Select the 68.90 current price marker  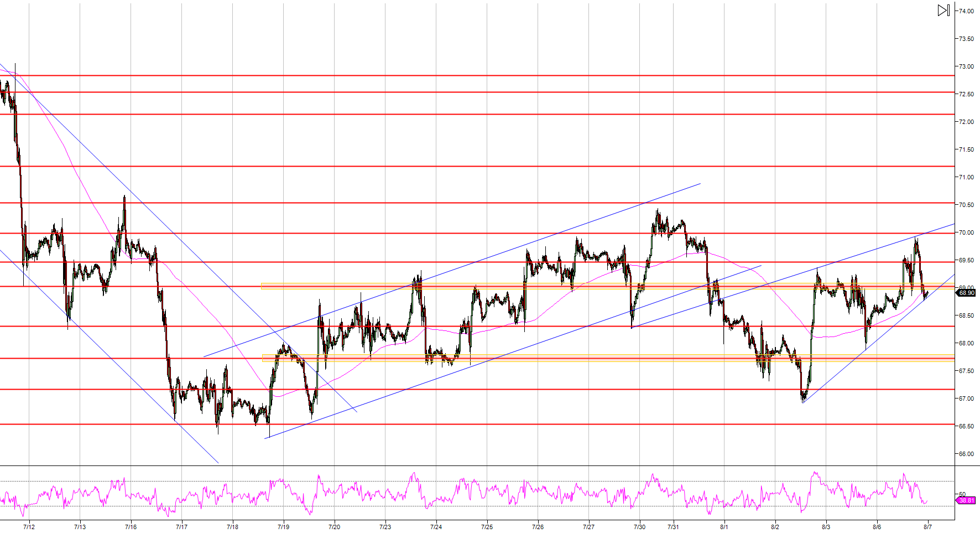tap(966, 293)
